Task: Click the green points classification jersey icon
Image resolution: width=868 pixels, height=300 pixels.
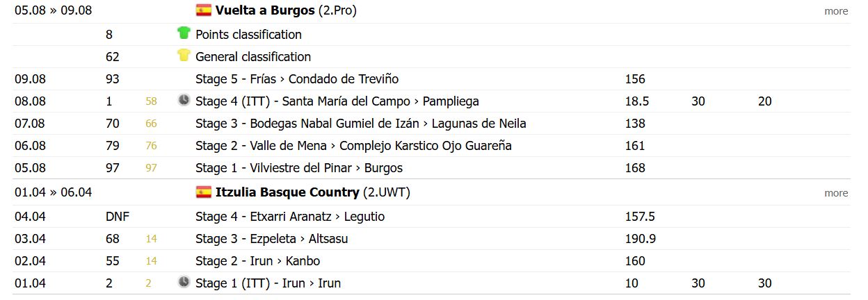Action: tap(184, 33)
